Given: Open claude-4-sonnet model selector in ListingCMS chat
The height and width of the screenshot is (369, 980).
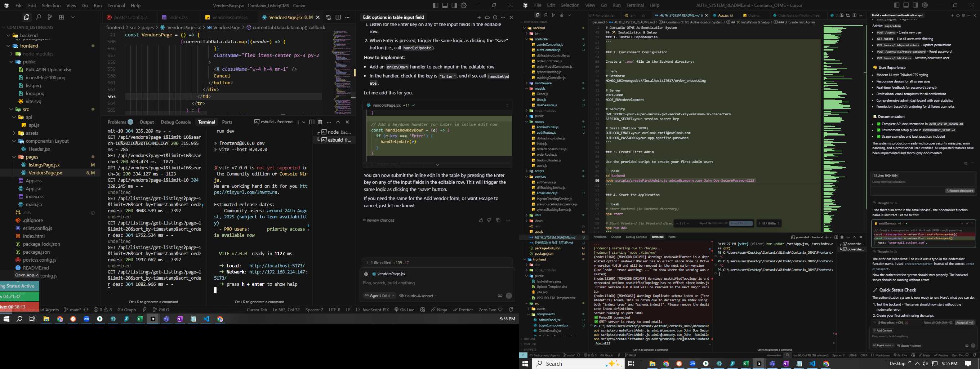Looking at the screenshot, I should coord(418,295).
